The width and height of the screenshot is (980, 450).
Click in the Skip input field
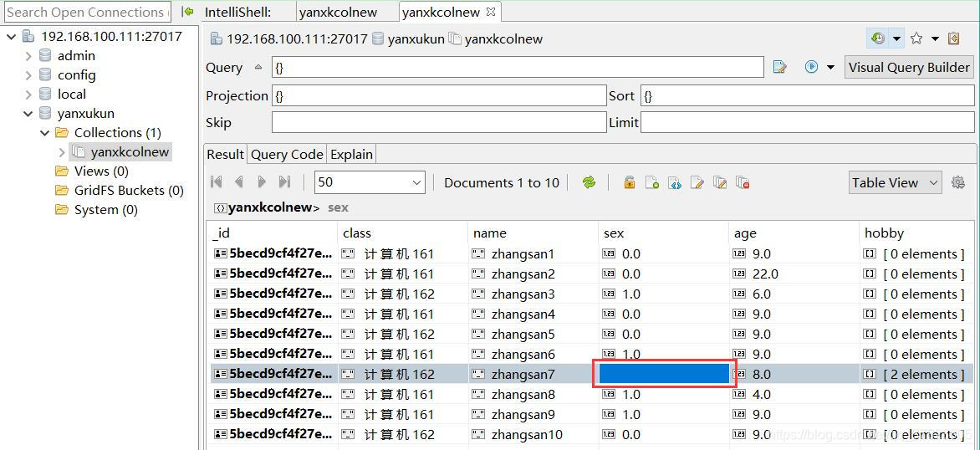(439, 122)
